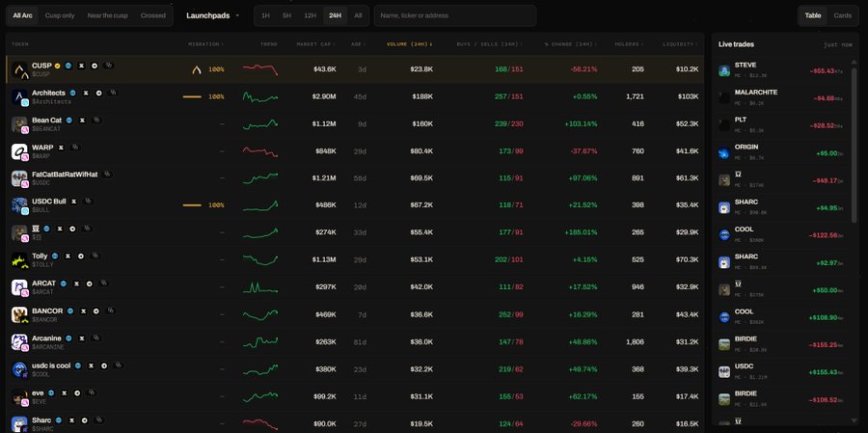Image resolution: width=868 pixels, height=433 pixels.
Task: Open the Arcanine website globe icon
Action: [x=68, y=338]
